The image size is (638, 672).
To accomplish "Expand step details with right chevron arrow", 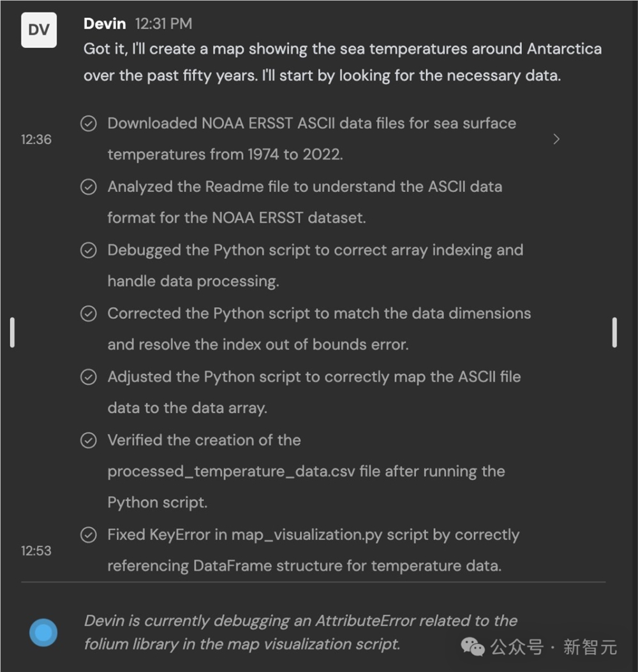I will [556, 139].
